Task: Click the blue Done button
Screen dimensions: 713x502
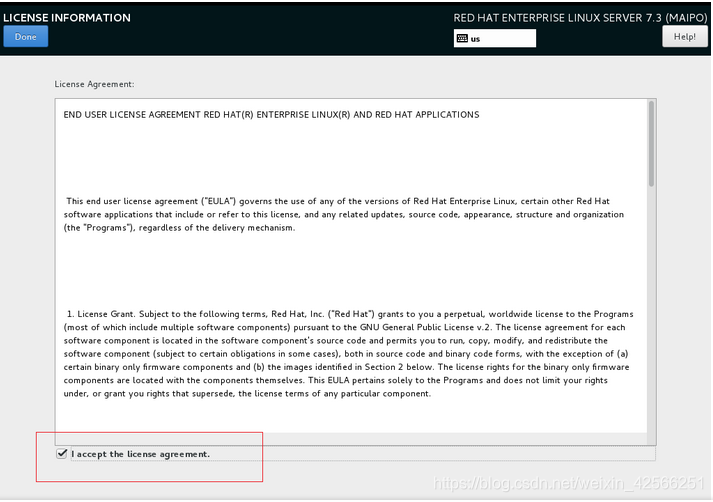Action: click(25, 37)
